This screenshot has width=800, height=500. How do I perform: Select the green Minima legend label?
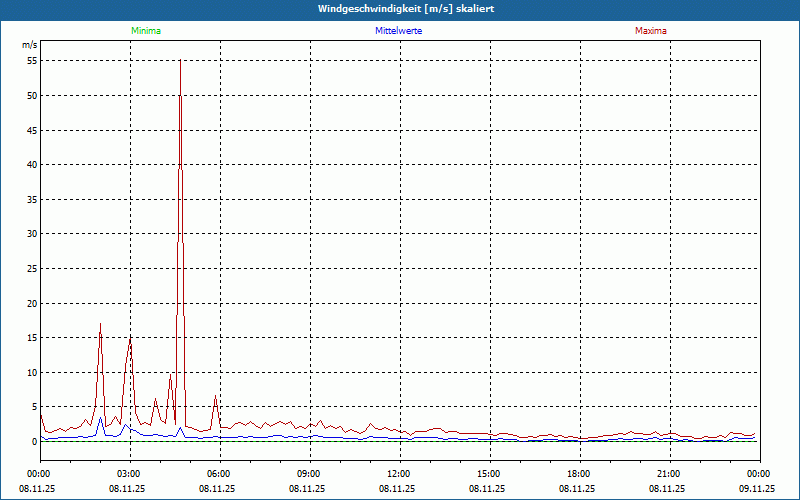tap(146, 31)
